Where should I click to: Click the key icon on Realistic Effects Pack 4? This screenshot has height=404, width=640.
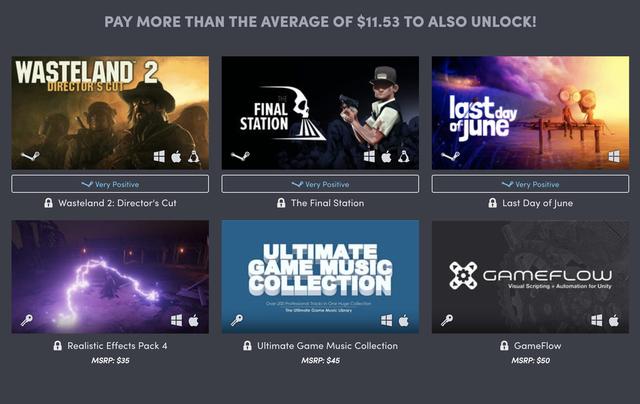click(27, 320)
